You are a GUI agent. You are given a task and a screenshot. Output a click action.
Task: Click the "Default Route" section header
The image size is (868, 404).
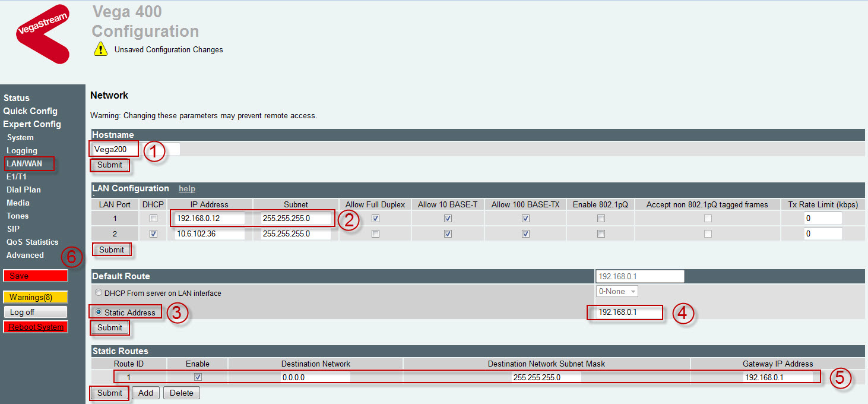[x=121, y=276]
